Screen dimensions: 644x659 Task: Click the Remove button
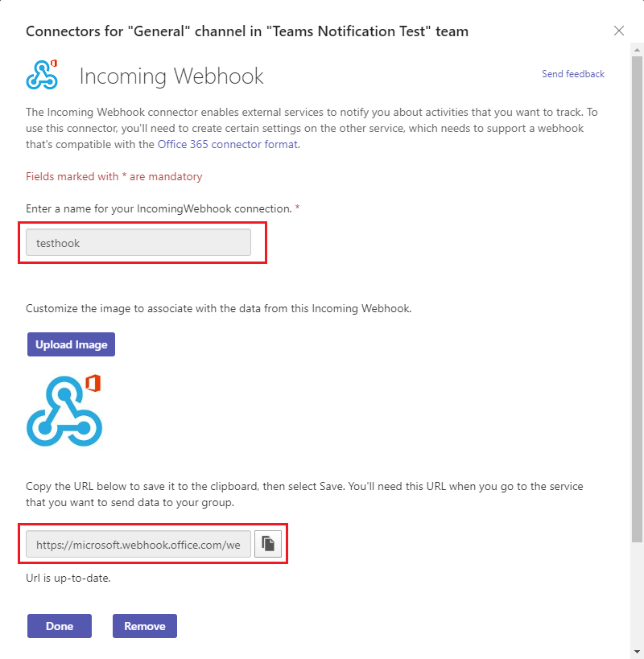(145, 626)
